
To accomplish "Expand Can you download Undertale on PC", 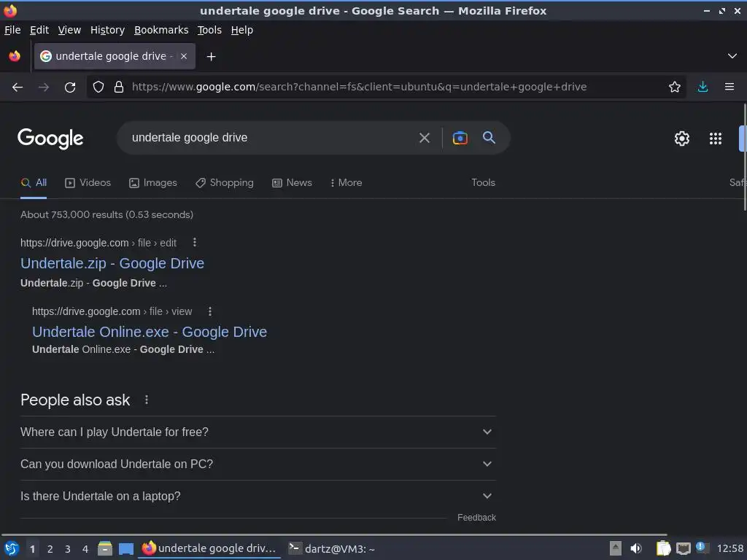I will (x=258, y=464).
